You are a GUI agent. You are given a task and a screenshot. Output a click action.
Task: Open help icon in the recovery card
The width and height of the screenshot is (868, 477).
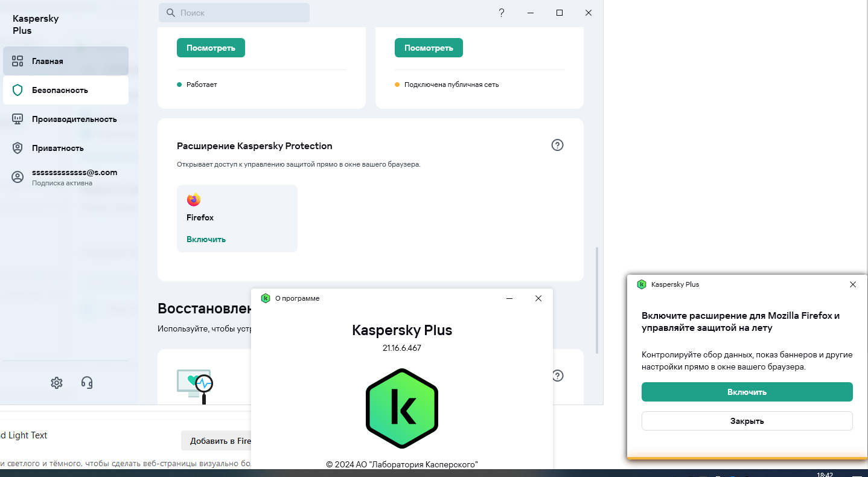tap(558, 376)
